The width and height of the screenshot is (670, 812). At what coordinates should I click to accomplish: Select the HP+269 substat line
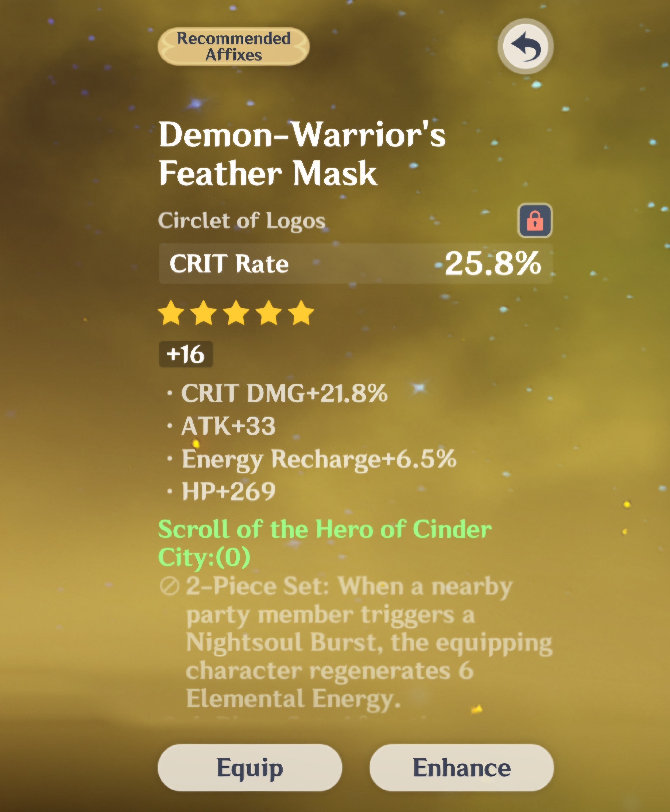229,491
